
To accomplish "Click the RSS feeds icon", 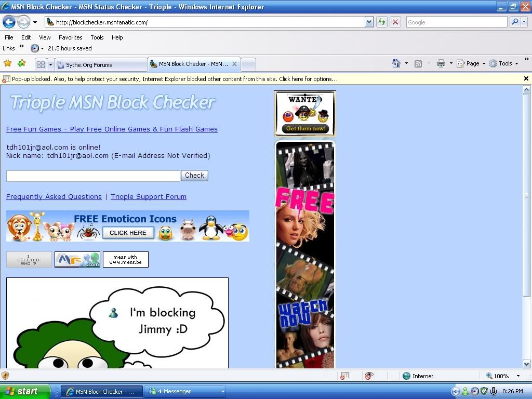I will click(418, 64).
